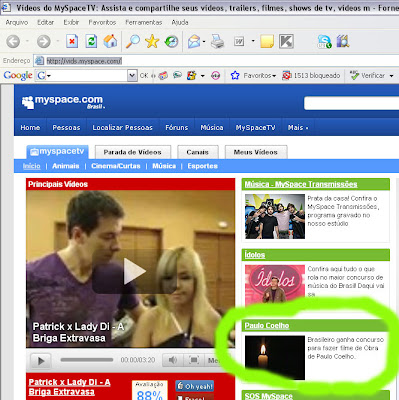399x400 pixels.
Task: Open Favorites star in IE toolbar
Action: click(x=152, y=42)
